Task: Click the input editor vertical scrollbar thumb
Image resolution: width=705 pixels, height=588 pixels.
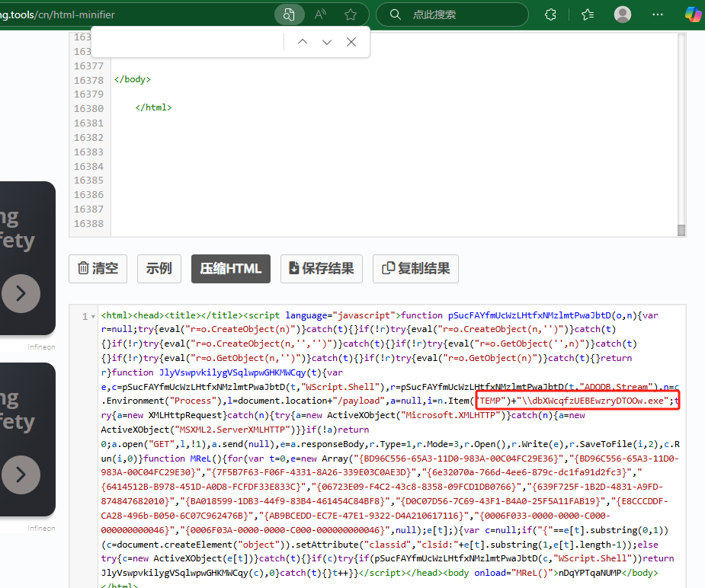Action: [x=681, y=230]
